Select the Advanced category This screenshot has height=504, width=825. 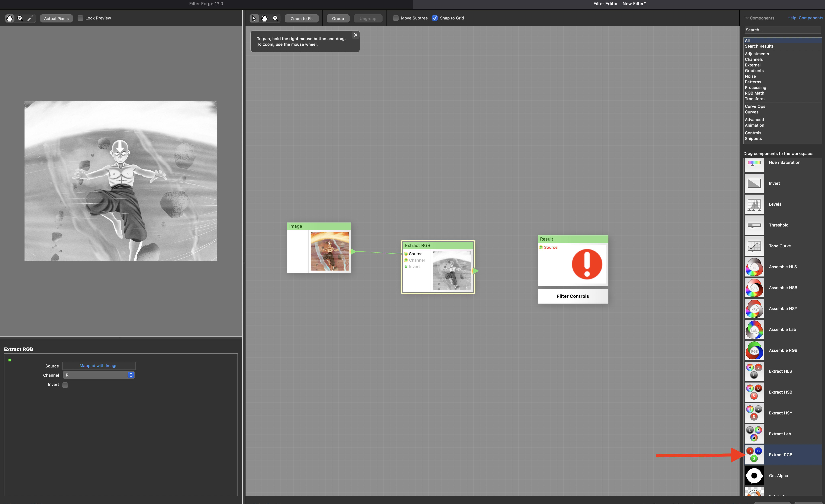[x=782, y=120]
